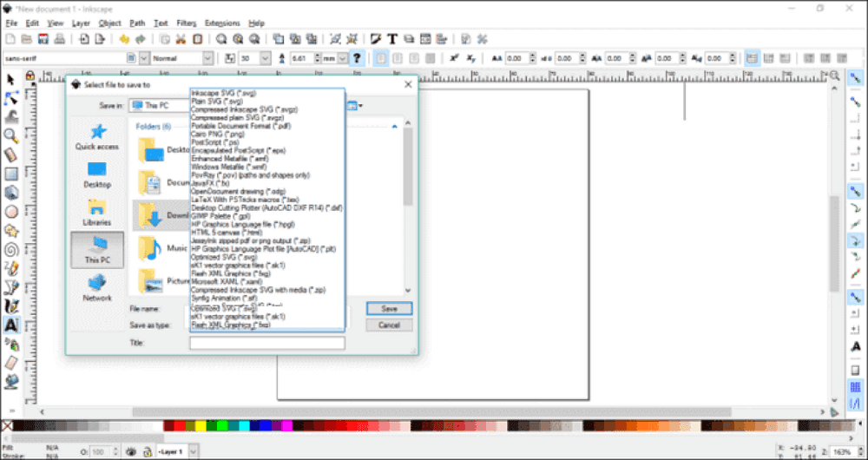Click the yellow Undo arrow
Image resolution: width=868 pixels, height=460 pixels.
(124, 39)
